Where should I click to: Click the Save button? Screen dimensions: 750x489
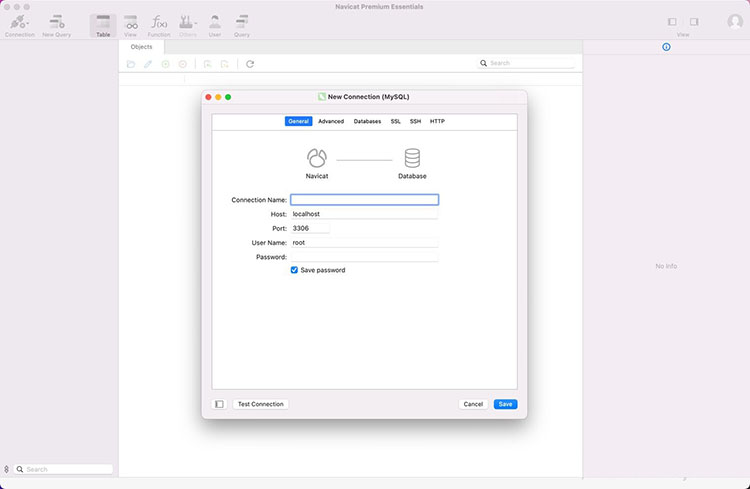coord(505,404)
